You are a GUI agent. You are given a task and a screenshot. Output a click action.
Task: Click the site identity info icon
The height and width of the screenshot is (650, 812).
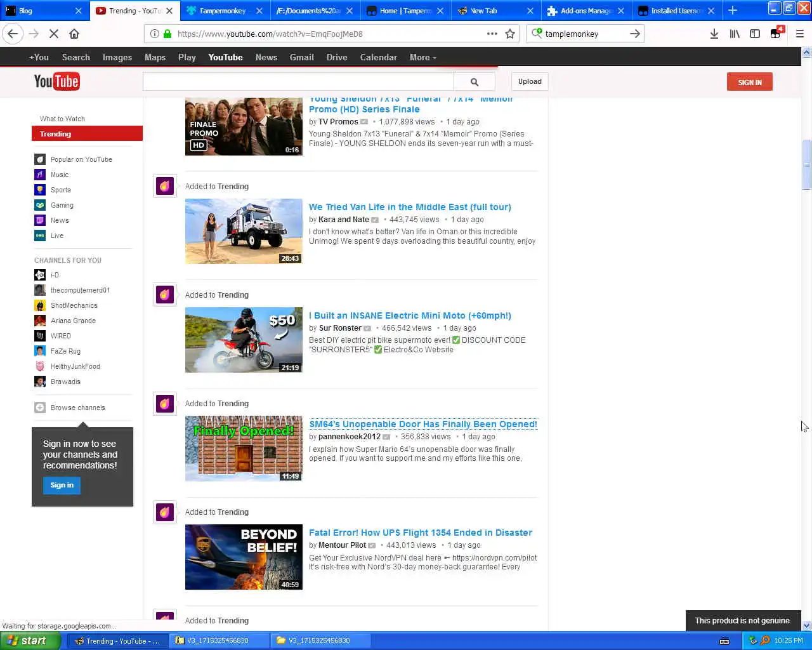coord(154,34)
